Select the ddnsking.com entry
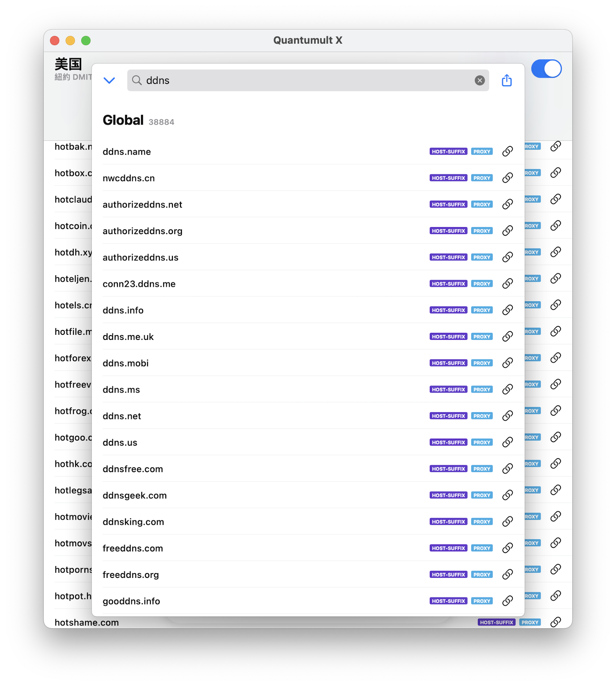The image size is (616, 686). point(133,522)
